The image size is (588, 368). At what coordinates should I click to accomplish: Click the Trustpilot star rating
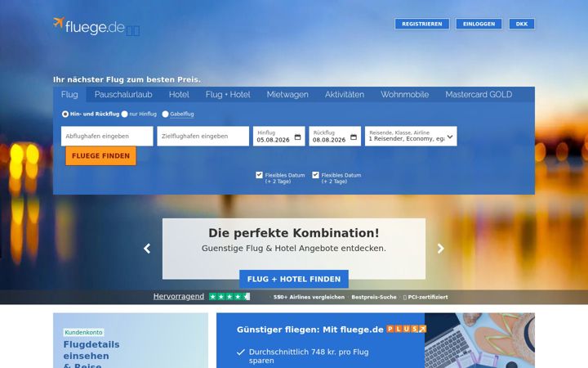(229, 297)
